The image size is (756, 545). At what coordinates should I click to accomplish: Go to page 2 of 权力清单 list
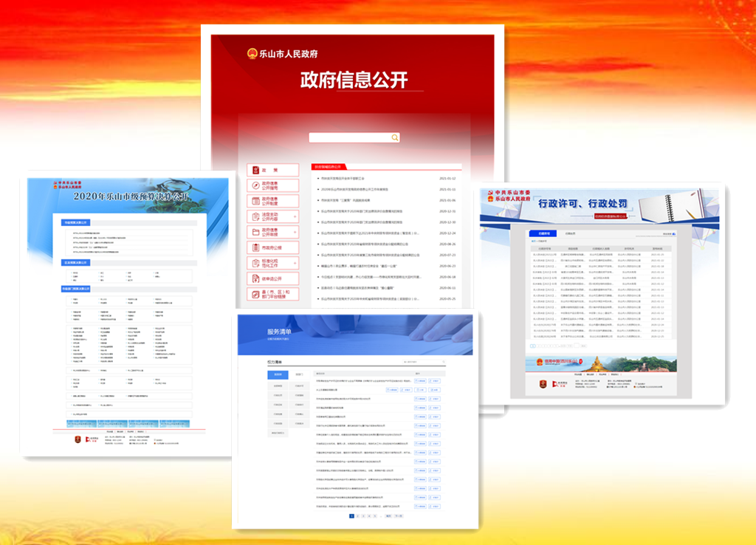[x=357, y=516]
